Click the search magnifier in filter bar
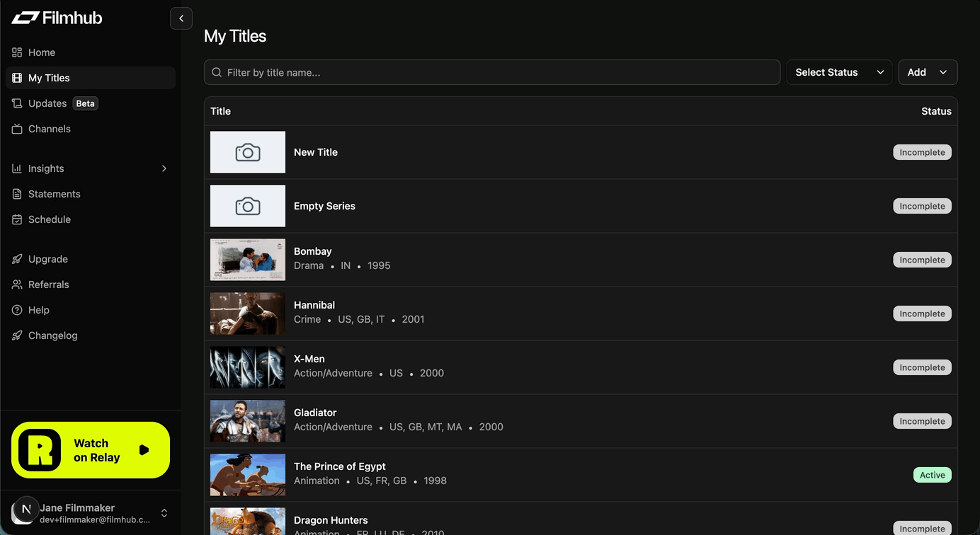Viewport: 980px width, 535px height. (x=216, y=72)
